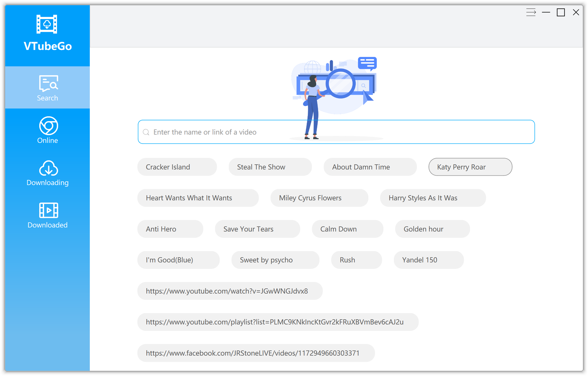Choose the Golden hour suggestion

(x=432, y=229)
